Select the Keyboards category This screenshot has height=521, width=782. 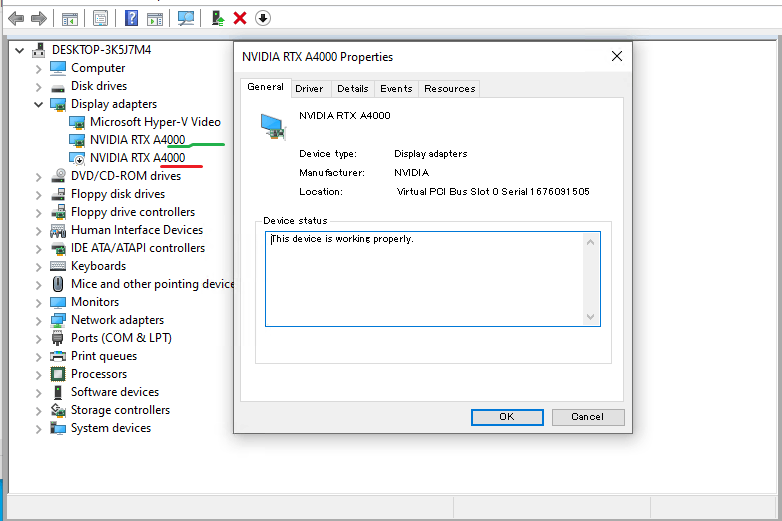click(x=98, y=266)
